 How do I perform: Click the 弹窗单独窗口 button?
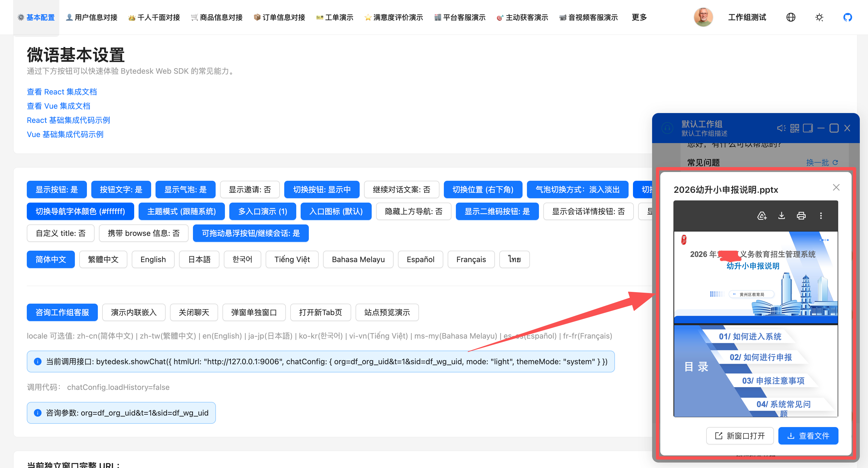point(254,312)
